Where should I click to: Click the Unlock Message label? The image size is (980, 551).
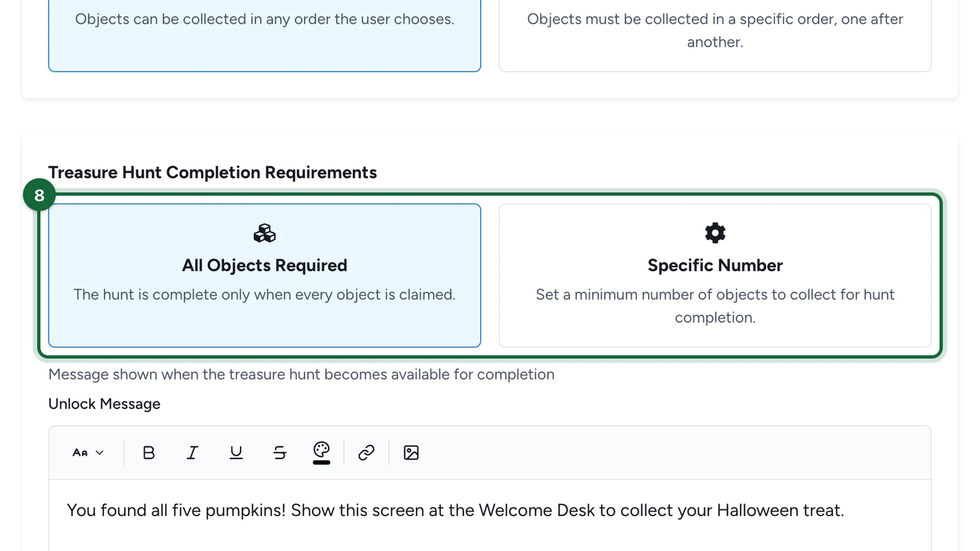(x=104, y=404)
